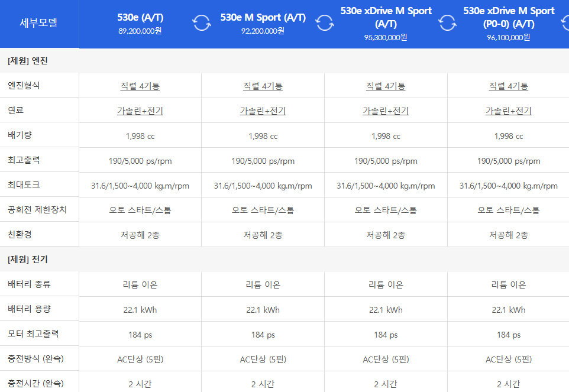Click the 모터 최고출력 row label
The width and height of the screenshot is (569, 392).
click(x=33, y=333)
